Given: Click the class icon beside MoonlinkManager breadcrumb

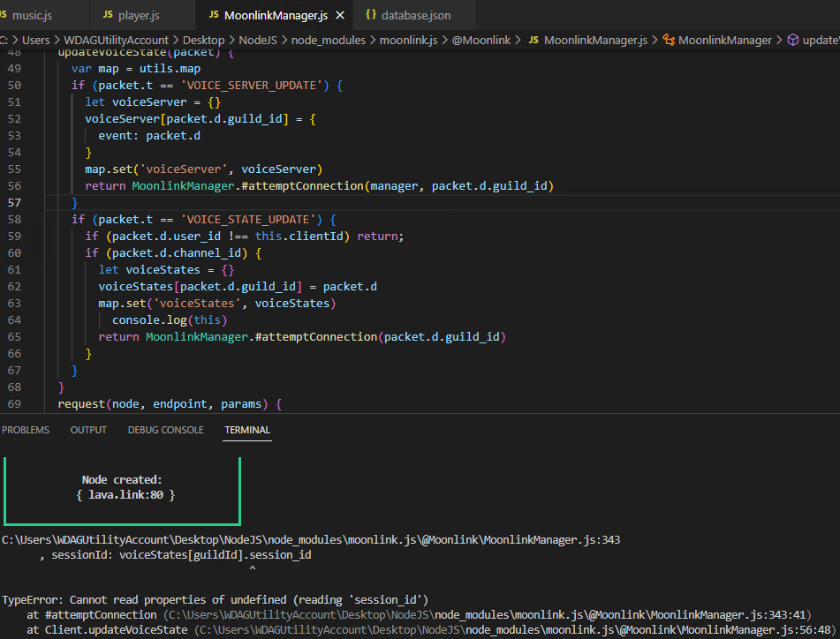Looking at the screenshot, I should [669, 40].
